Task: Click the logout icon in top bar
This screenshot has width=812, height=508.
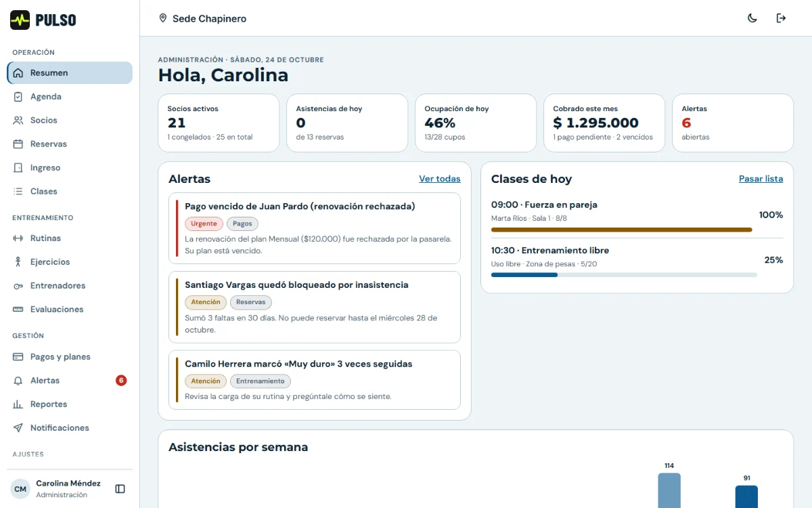Action: 781,18
